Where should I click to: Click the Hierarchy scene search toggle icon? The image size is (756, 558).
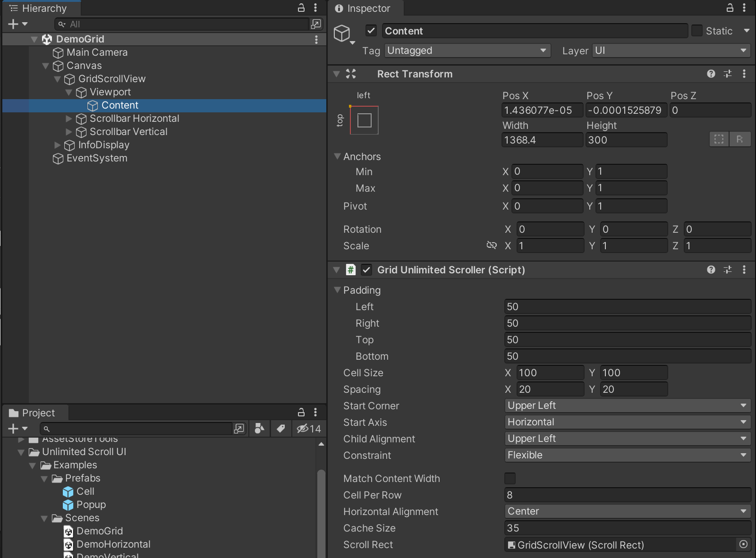tap(316, 24)
